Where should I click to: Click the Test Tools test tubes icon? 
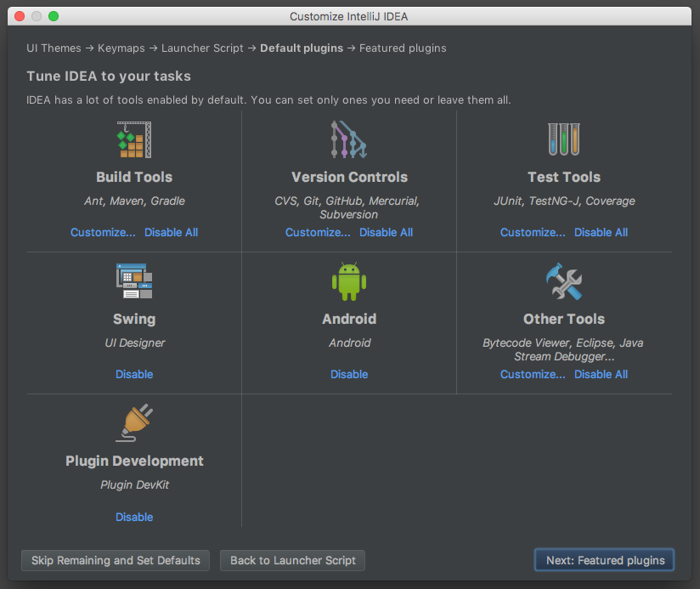(x=564, y=139)
